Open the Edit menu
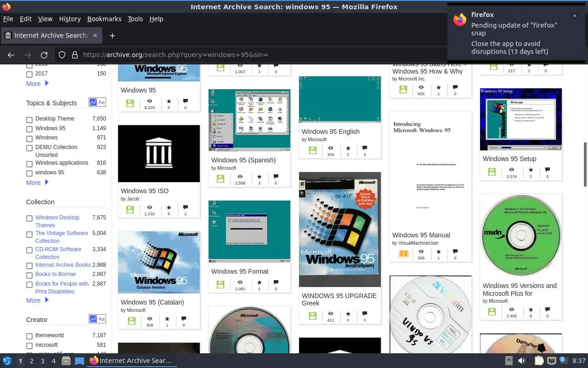The height and width of the screenshot is (368, 588). click(x=26, y=19)
